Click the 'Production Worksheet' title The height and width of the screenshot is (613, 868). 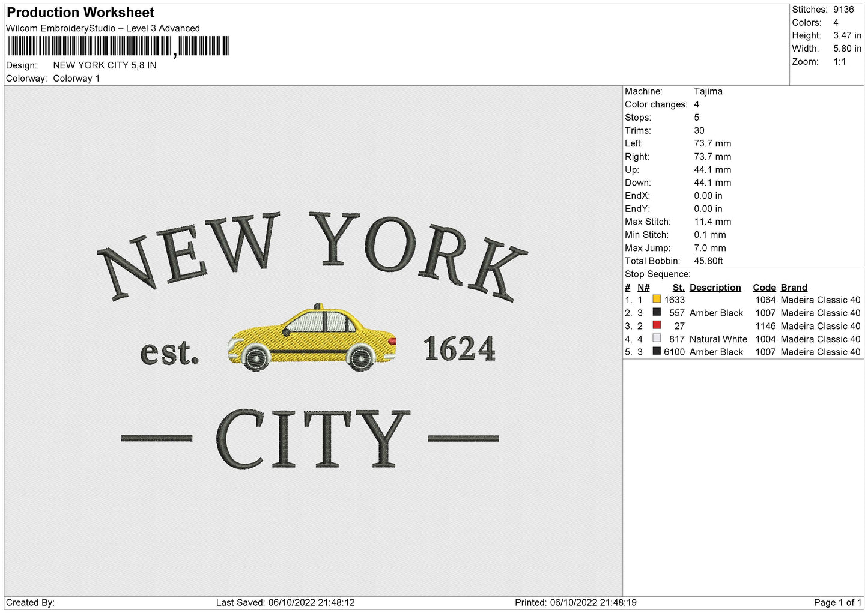coord(80,13)
